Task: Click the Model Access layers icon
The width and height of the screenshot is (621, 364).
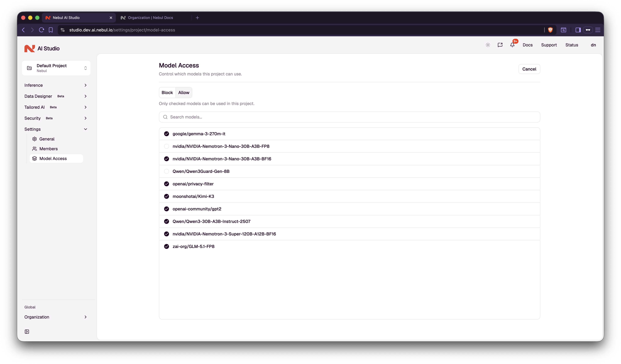Action: (35, 158)
